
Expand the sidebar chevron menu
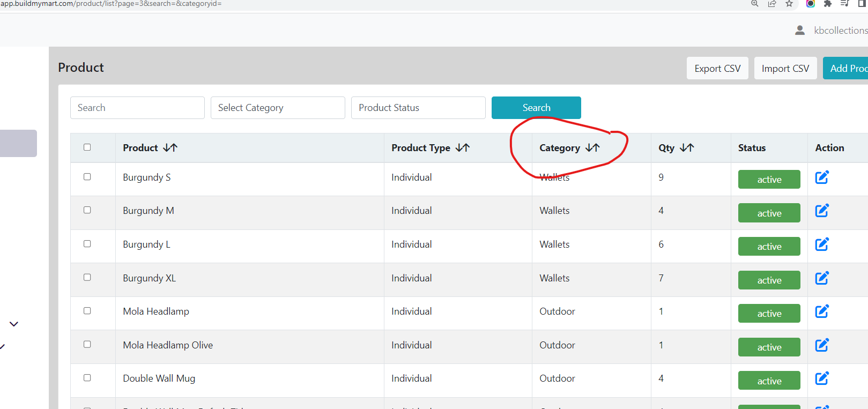14,324
